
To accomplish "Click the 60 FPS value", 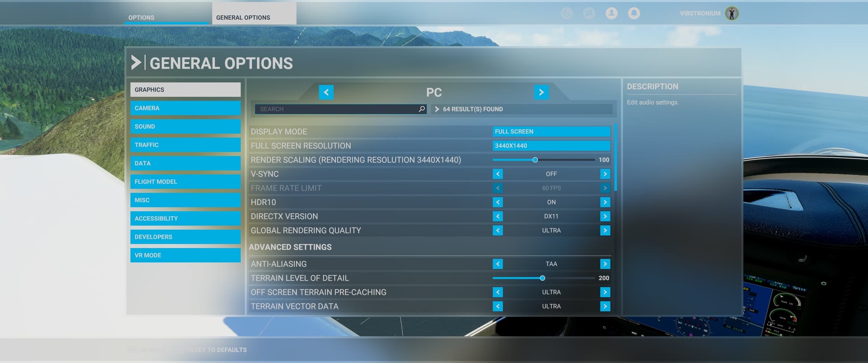I will tap(551, 188).
